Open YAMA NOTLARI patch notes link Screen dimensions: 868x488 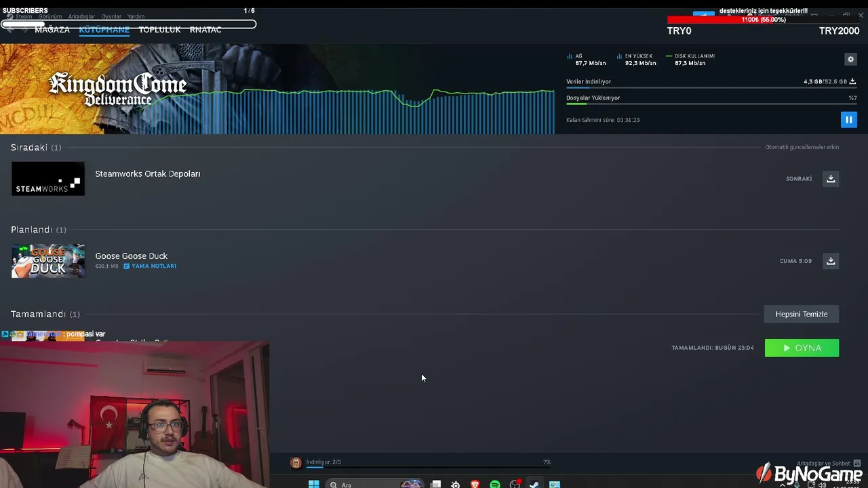(x=150, y=266)
